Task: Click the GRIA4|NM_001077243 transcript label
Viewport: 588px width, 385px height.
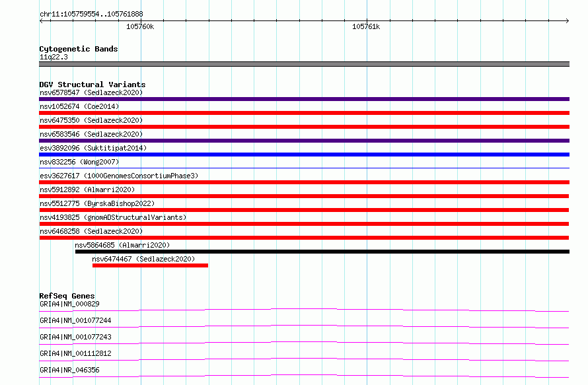Action: click(75, 337)
